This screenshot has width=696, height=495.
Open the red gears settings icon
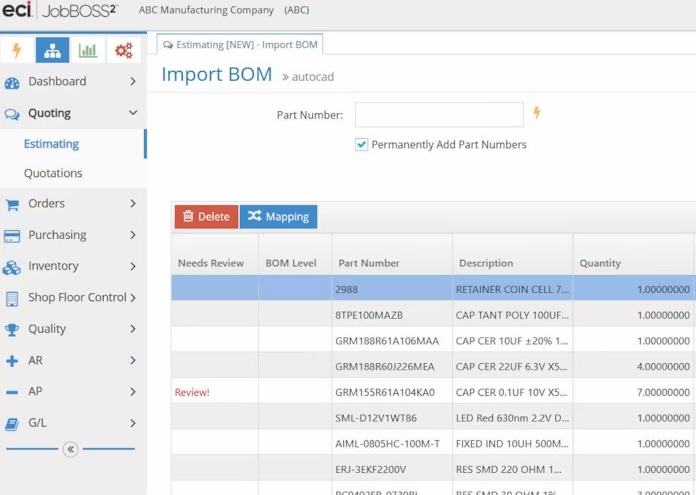(123, 50)
